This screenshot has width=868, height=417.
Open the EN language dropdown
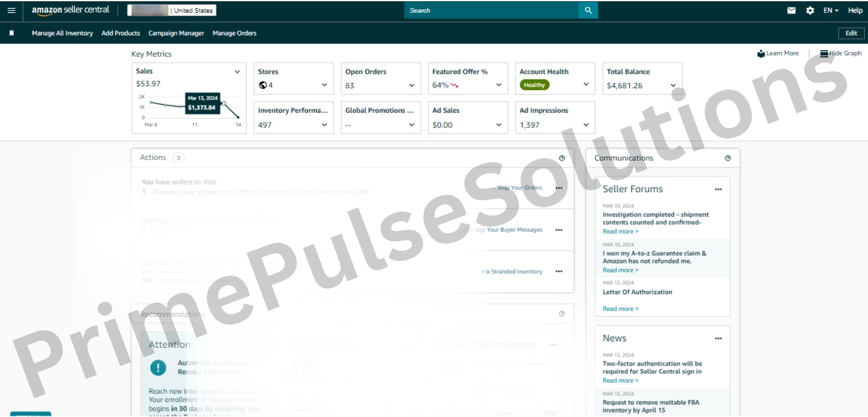831,10
